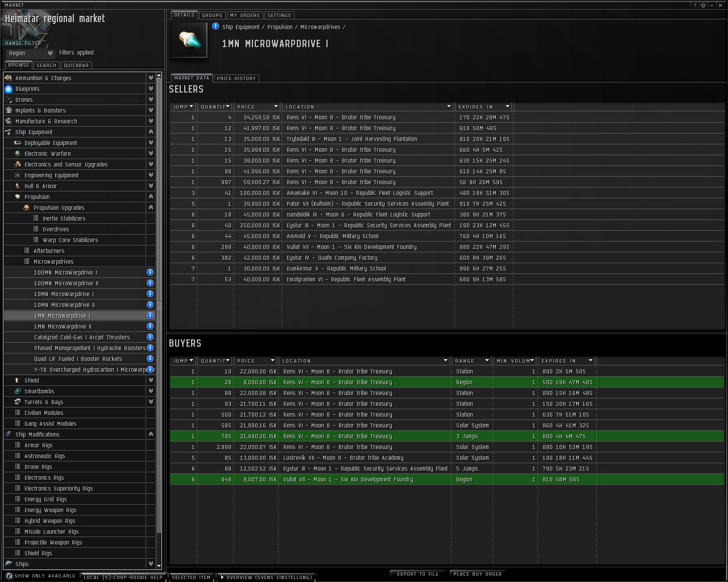Expand the Ships category
The image size is (728, 582).
(x=151, y=564)
